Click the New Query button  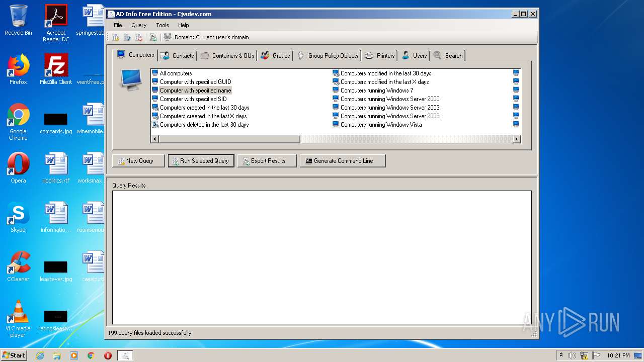pyautogui.click(x=139, y=161)
